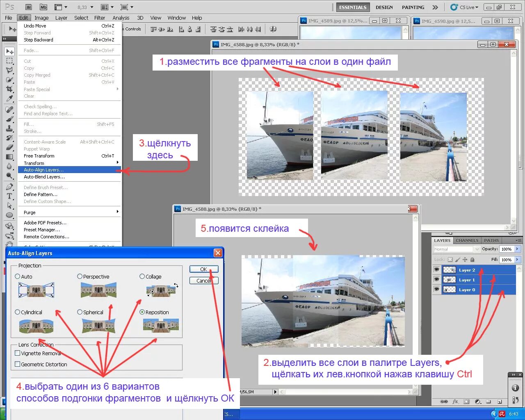Switch to the Design workspace

coord(384,7)
